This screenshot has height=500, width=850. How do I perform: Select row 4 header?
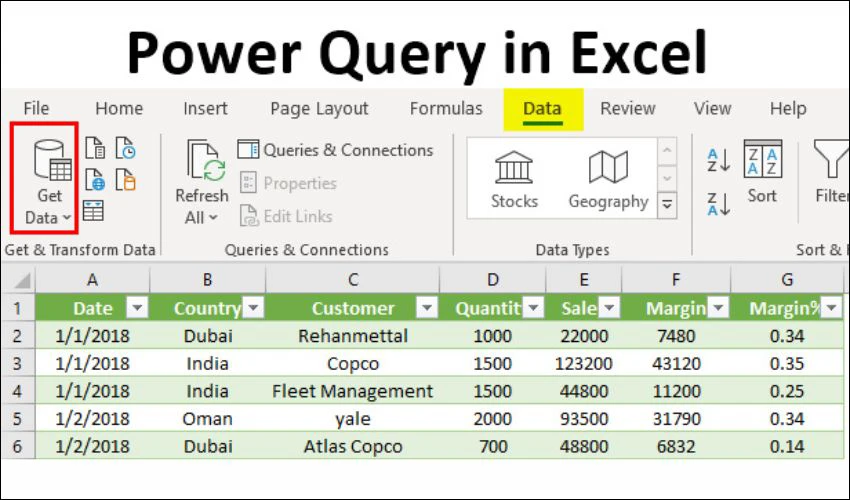[x=18, y=391]
